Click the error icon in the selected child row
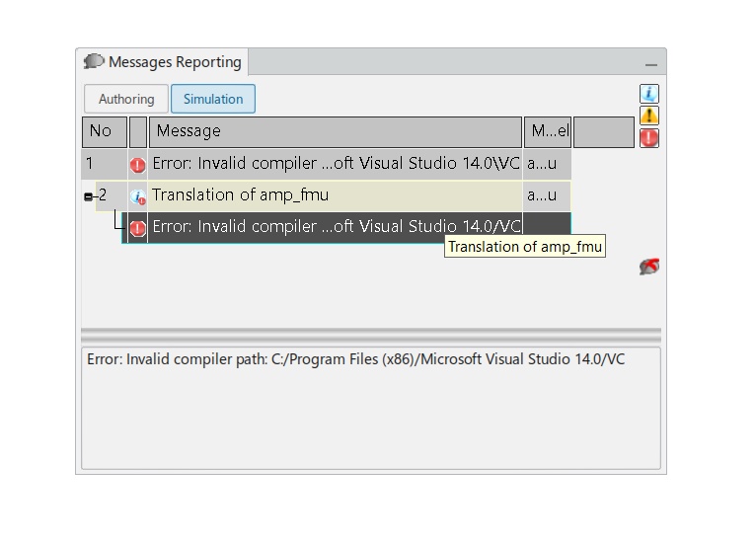 click(138, 228)
